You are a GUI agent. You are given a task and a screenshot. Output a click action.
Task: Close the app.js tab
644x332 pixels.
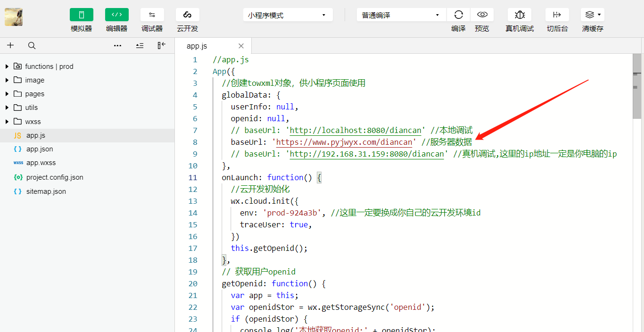pos(241,46)
